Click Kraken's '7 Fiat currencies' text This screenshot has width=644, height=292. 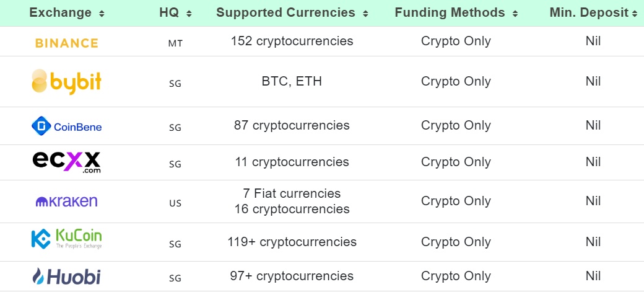click(x=292, y=193)
